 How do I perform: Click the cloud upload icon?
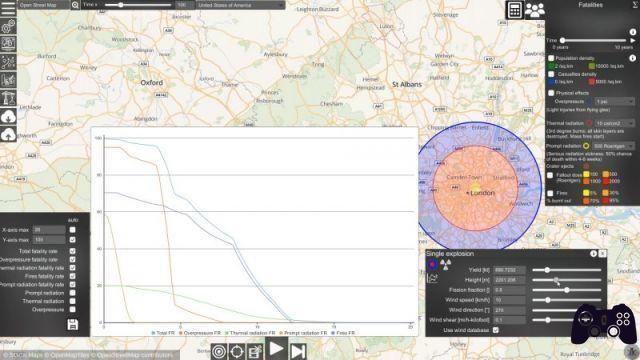(8, 135)
